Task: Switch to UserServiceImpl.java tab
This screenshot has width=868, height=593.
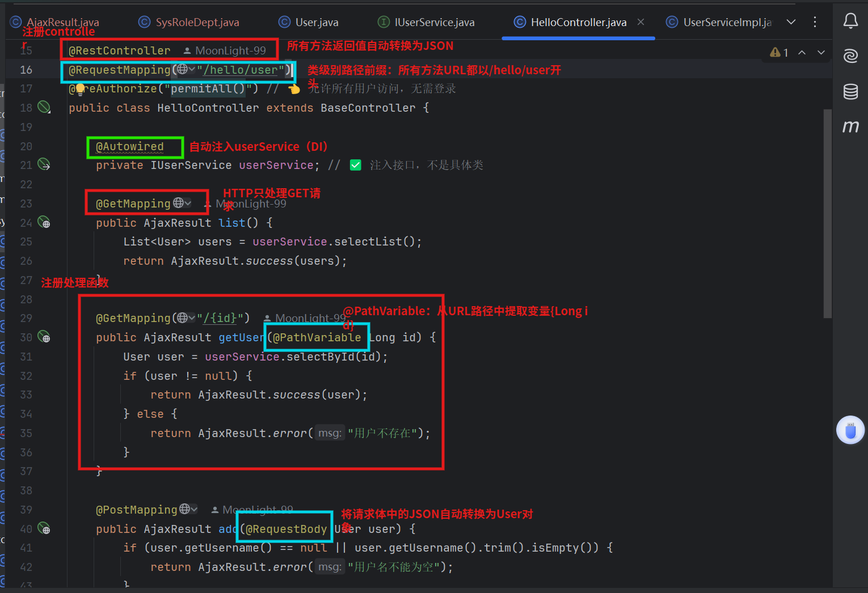Action: (x=719, y=22)
